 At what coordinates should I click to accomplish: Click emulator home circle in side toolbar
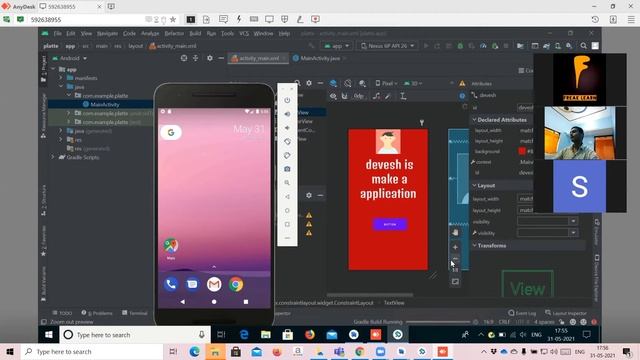pyautogui.click(x=287, y=211)
